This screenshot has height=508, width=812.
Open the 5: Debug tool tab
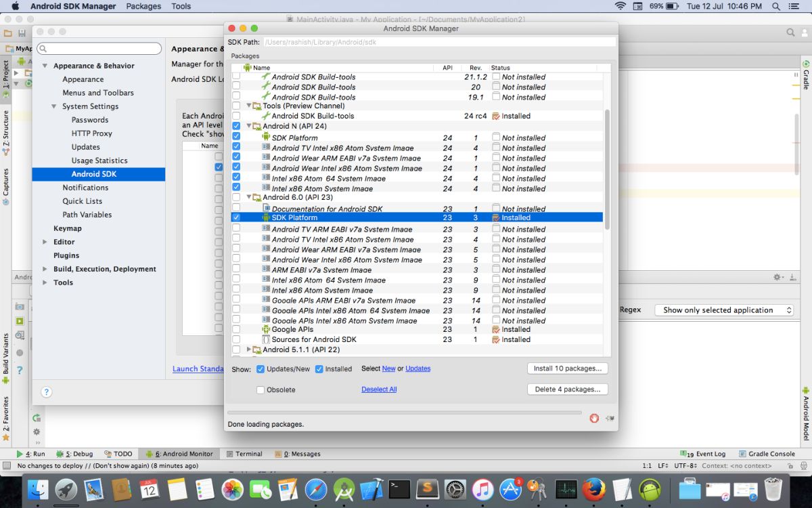click(x=75, y=454)
